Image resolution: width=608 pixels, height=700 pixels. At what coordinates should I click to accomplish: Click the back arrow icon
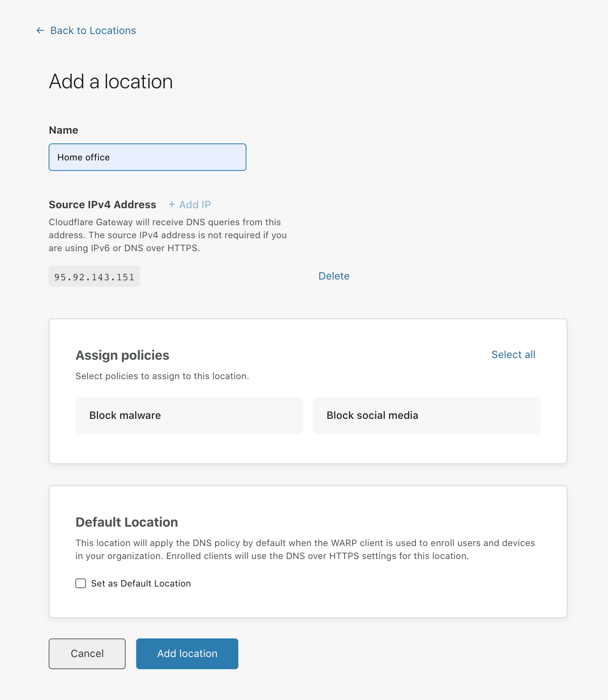(40, 30)
